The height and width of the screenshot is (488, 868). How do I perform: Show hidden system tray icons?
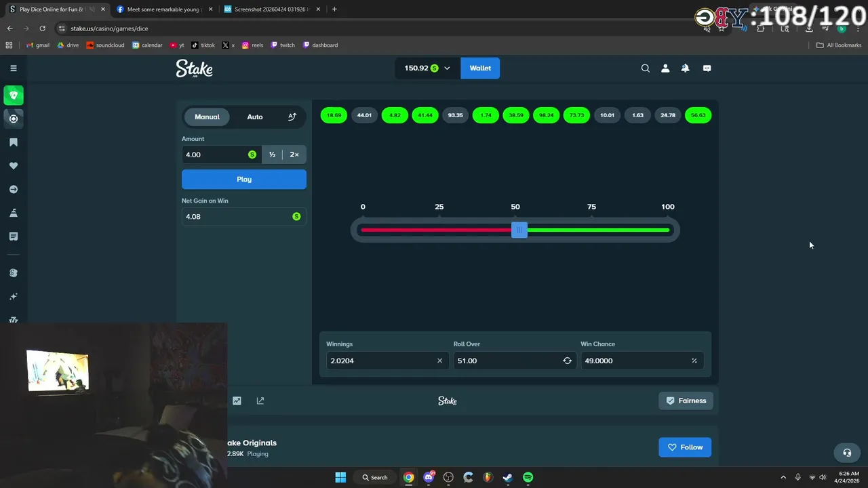coord(783,477)
